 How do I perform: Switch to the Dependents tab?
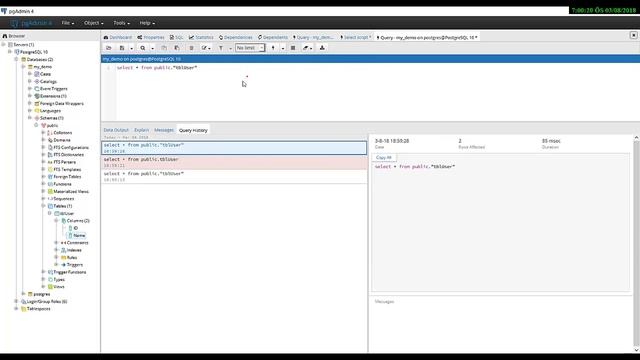273,37
